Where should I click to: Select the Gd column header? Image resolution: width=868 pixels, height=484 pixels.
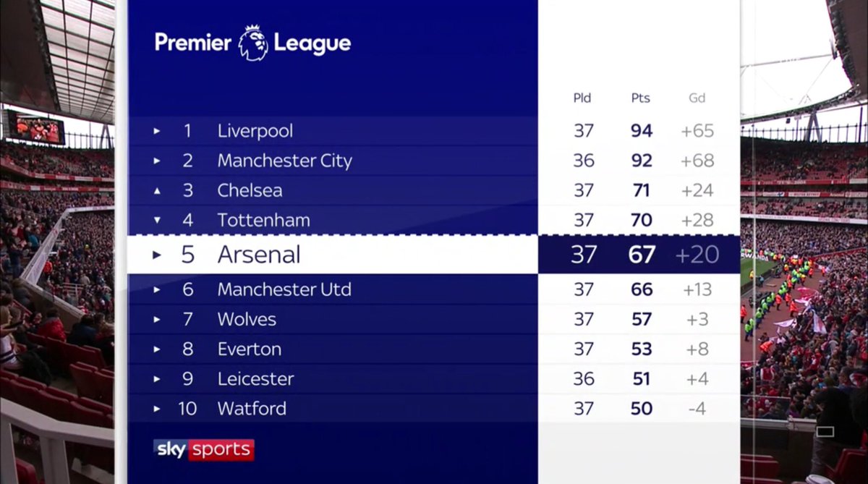coord(697,98)
